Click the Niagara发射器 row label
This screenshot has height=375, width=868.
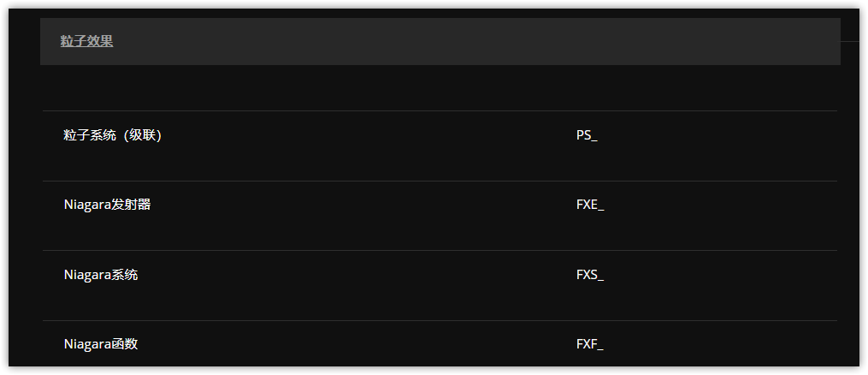coord(108,205)
